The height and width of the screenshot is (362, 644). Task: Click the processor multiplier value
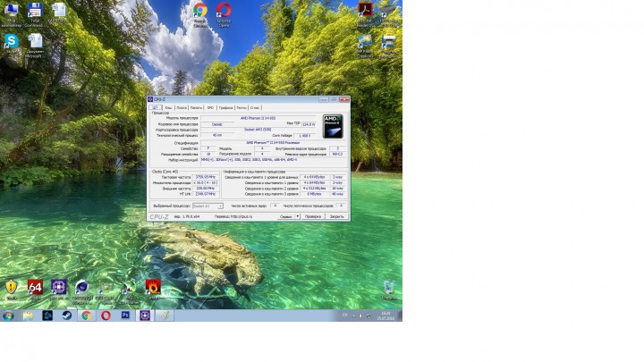[206, 182]
